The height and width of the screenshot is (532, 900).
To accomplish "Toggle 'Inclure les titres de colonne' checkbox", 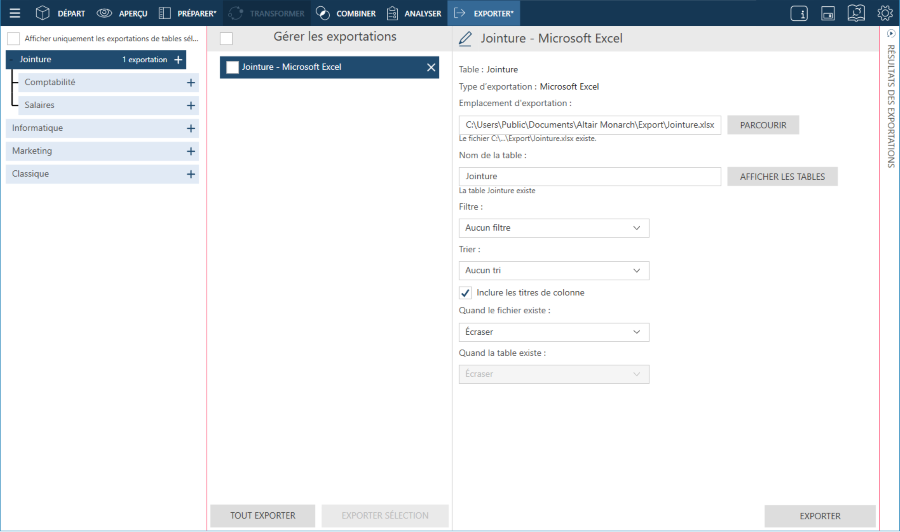I will [465, 293].
